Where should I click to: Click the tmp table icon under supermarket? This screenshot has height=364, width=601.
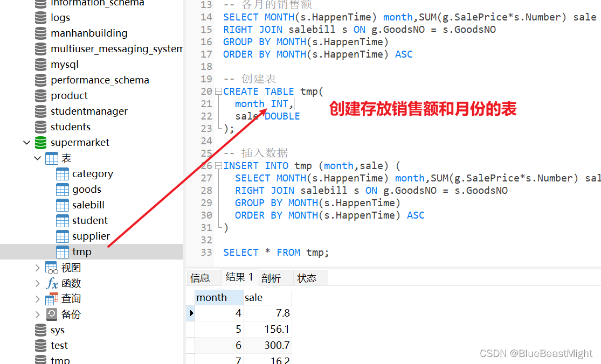point(63,252)
